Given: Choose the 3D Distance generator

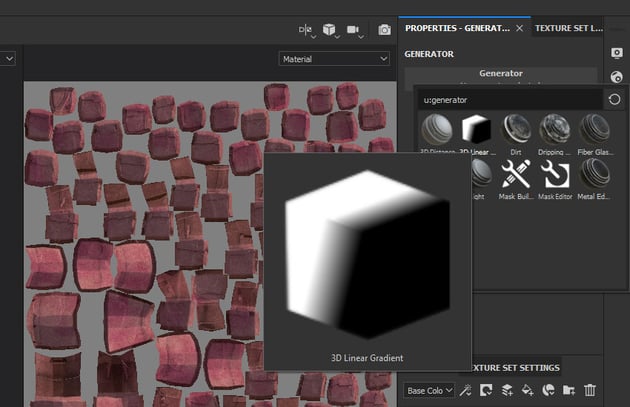Looking at the screenshot, I should tap(436, 130).
